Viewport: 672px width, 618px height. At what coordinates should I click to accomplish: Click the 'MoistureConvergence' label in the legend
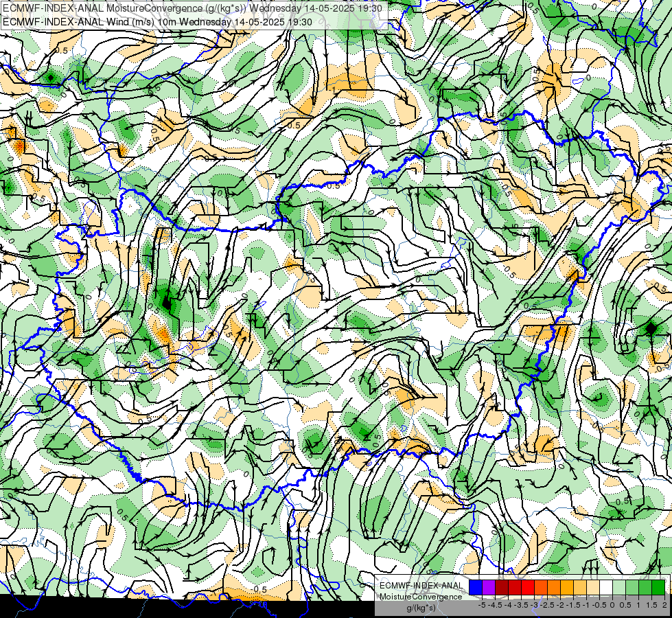tap(421, 597)
